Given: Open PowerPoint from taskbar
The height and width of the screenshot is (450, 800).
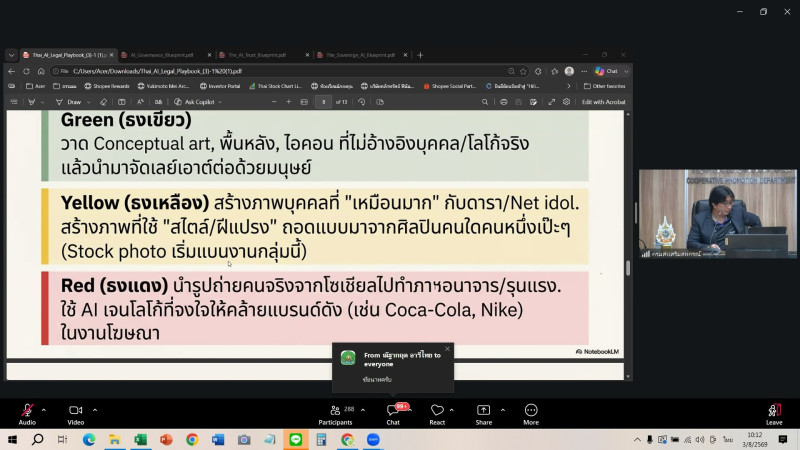Looking at the screenshot, I should [x=166, y=439].
